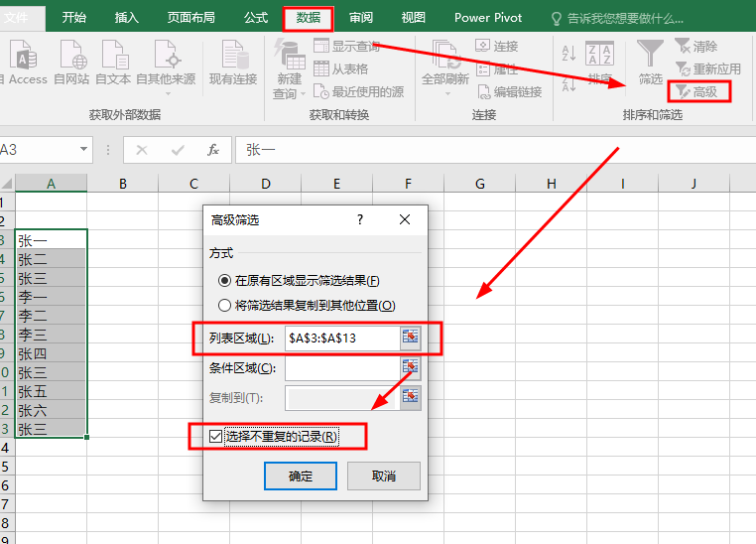This screenshot has height=544, width=756.
Task: Click 显示查询 show queries
Action: point(346,47)
